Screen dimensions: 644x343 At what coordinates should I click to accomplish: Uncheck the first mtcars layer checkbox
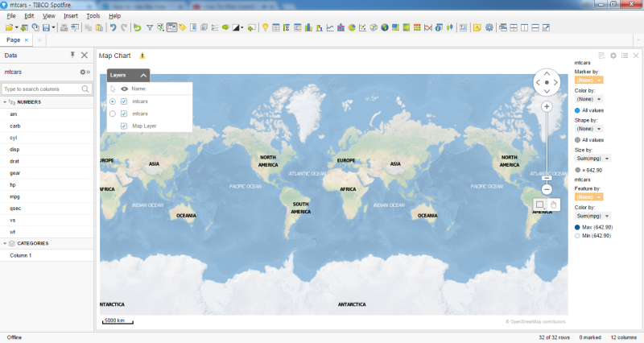[x=124, y=101]
